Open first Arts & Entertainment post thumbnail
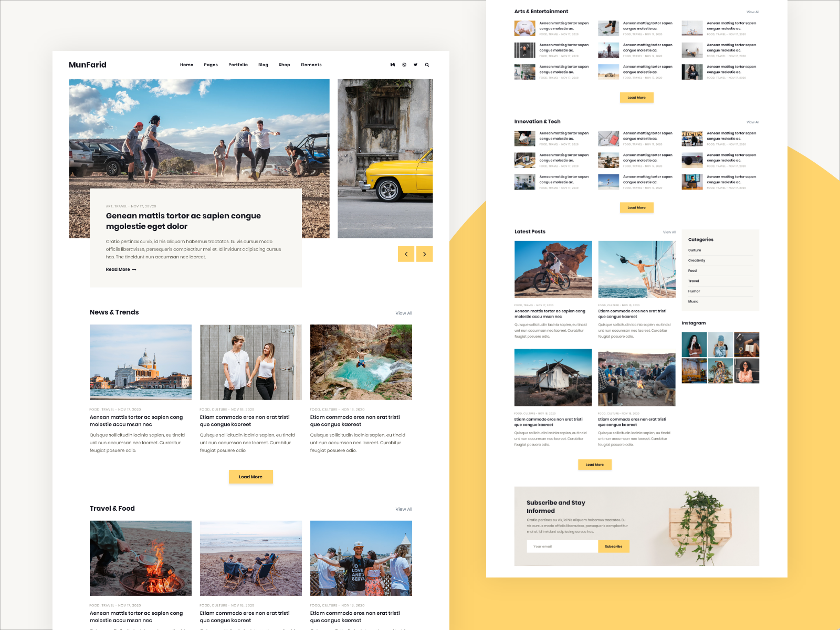The height and width of the screenshot is (630, 840). click(525, 28)
